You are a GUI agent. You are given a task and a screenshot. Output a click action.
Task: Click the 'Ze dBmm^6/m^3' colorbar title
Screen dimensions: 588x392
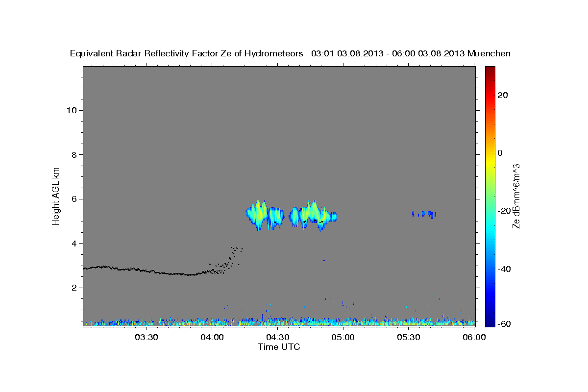(x=516, y=196)
